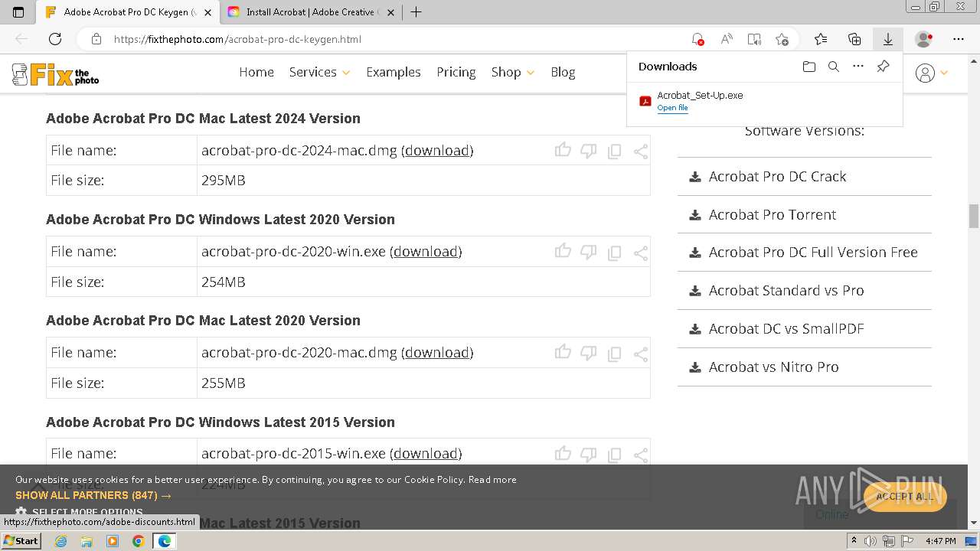Like the 2020-win.exe file row
The width and height of the screenshot is (980, 551).
click(x=563, y=251)
